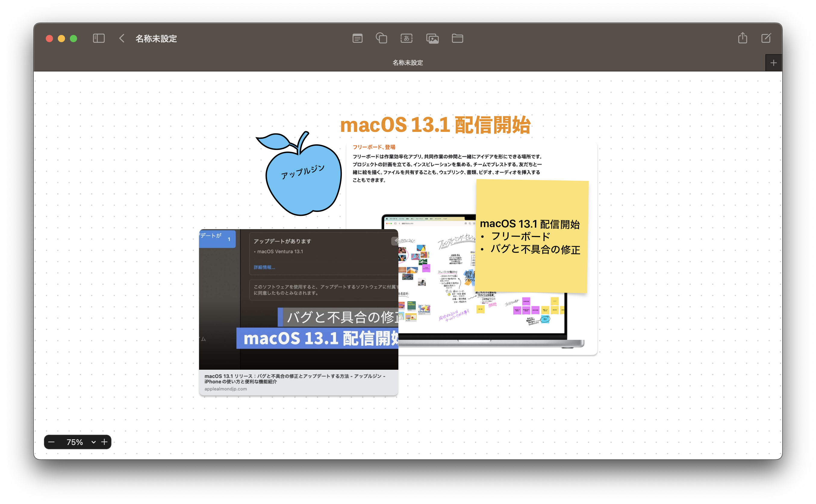Select the 名称未設定 tab

click(x=408, y=63)
